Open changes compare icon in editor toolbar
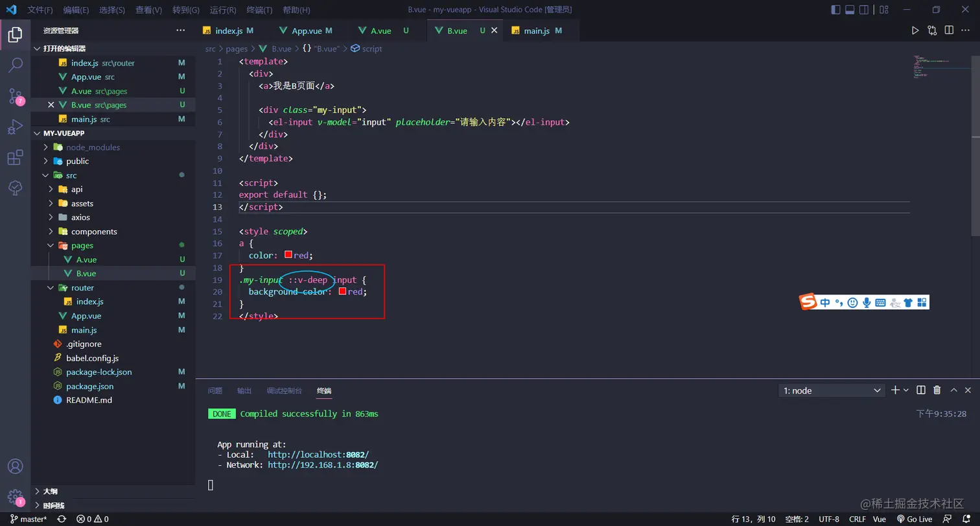980x526 pixels. [x=932, y=30]
